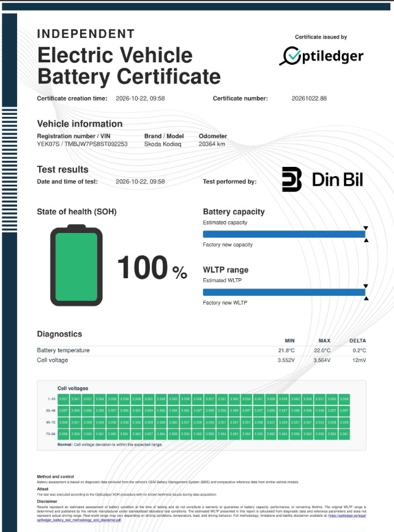Select VIN text 'YEK07S / TMBJW7PS8ST092253'

pyautogui.click(x=82, y=144)
